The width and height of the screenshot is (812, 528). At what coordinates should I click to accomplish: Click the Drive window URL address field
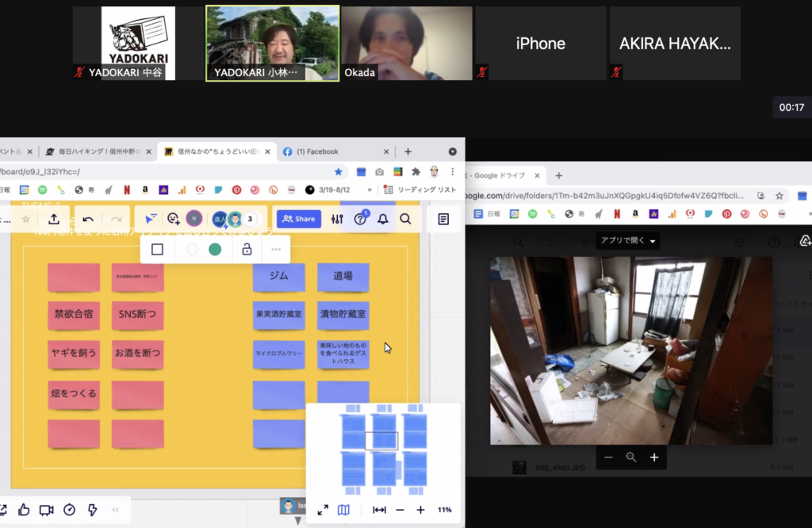[604, 196]
